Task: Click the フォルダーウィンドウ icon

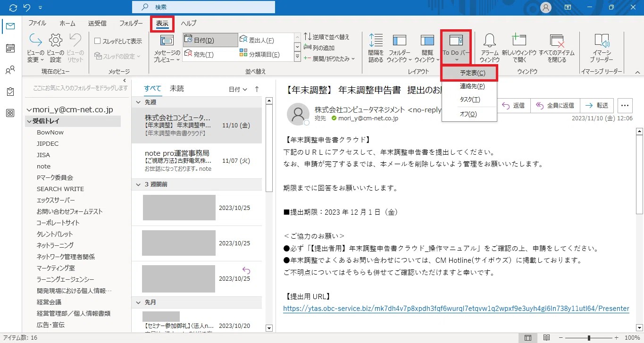Action: pyautogui.click(x=399, y=41)
